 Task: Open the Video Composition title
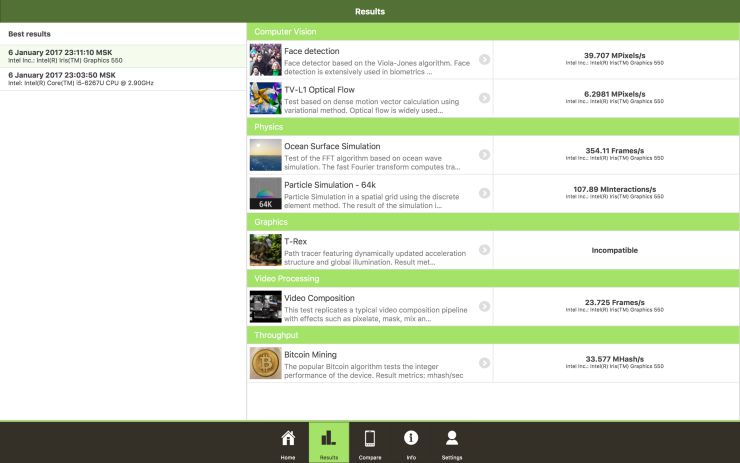pyautogui.click(x=319, y=298)
